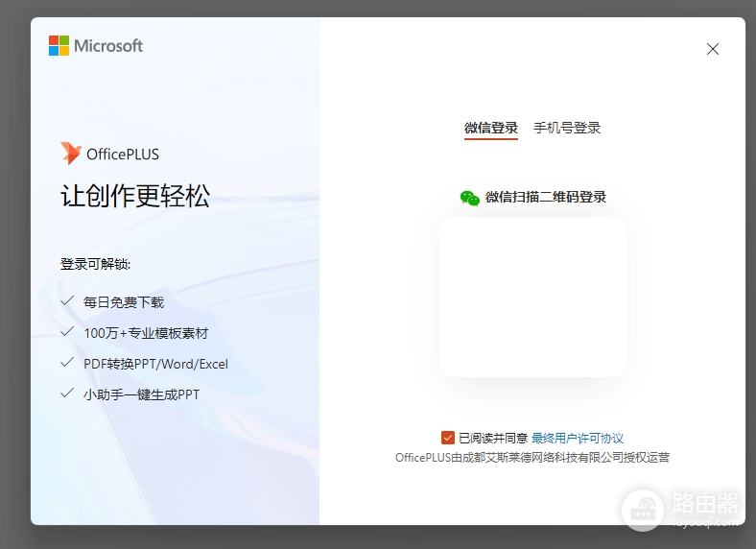Screen dimensions: 756x549
Task: Click checkmark icon beside 每日免费下载
Action: pos(67,301)
